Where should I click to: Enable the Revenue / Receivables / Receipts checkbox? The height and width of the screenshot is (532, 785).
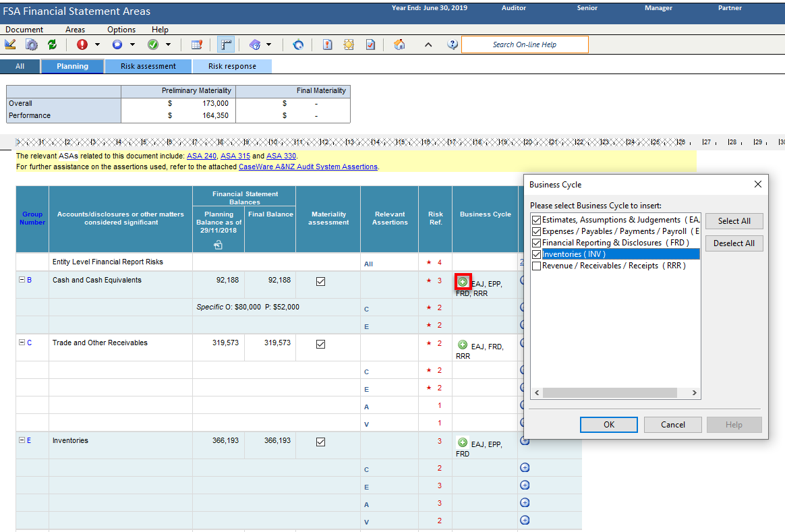click(x=536, y=266)
